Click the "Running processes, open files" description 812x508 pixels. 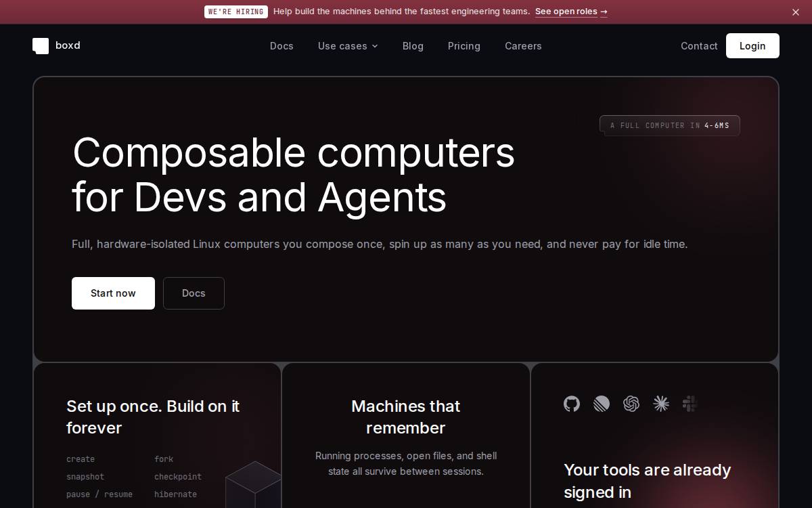click(406, 464)
